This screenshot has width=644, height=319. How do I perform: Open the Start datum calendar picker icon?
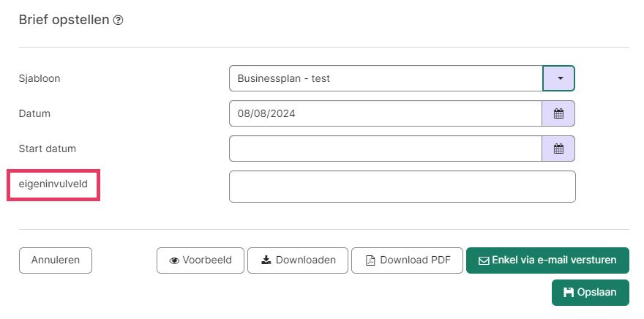tap(558, 149)
